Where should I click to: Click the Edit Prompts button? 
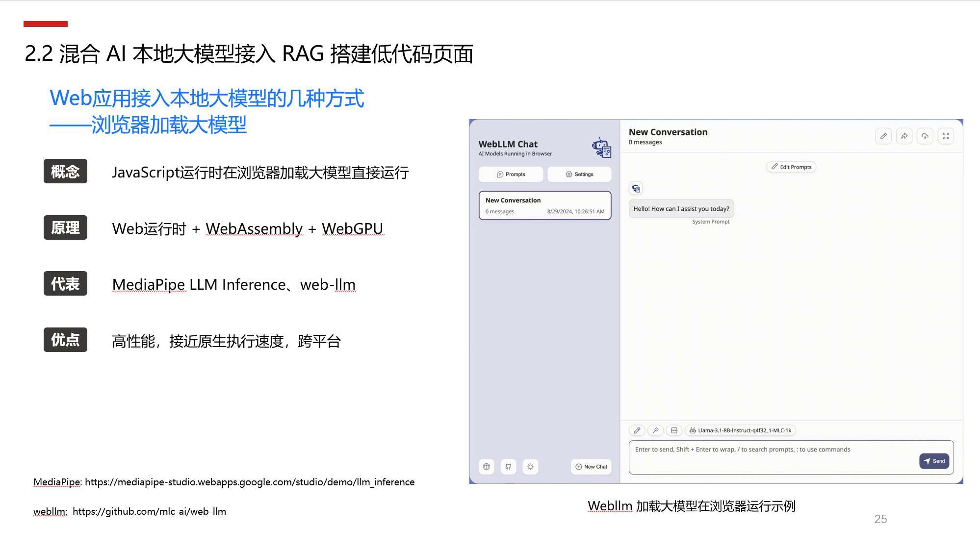point(791,167)
